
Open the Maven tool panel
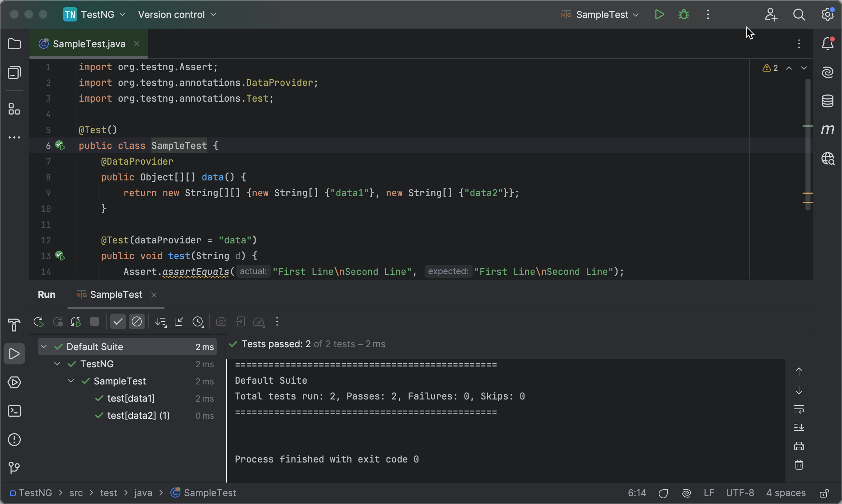[x=828, y=130]
